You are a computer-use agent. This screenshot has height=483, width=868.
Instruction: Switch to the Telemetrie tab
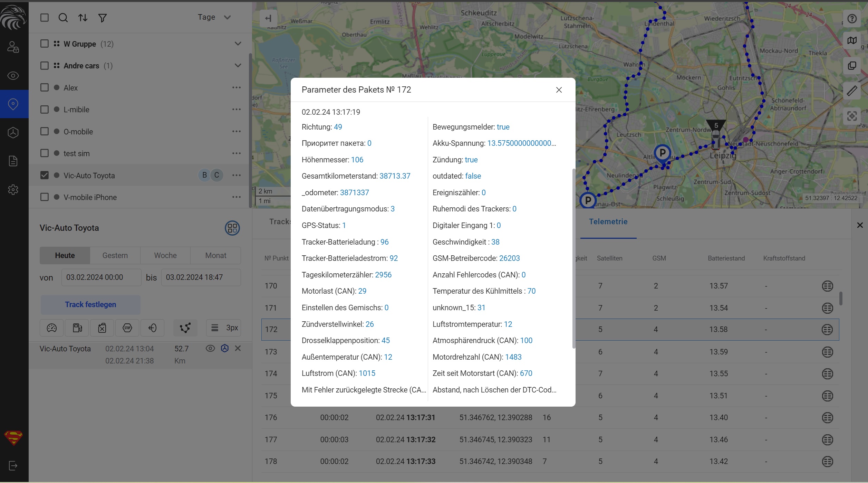click(x=608, y=222)
